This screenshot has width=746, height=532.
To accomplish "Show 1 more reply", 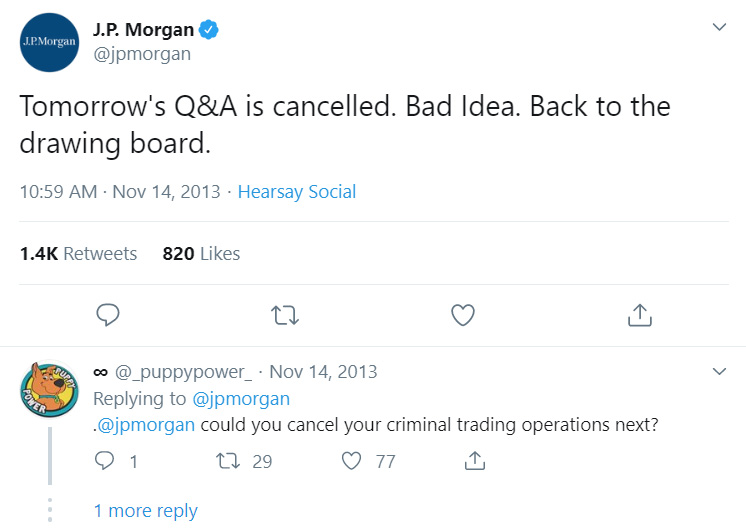I will pyautogui.click(x=145, y=511).
